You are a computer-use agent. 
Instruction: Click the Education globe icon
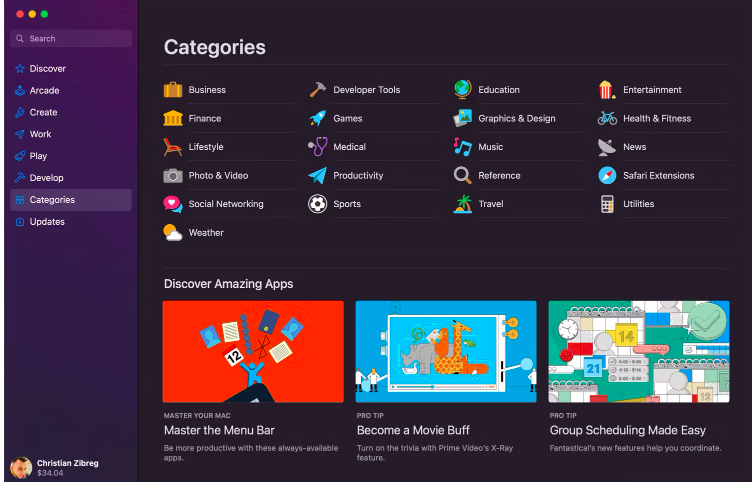(463, 90)
